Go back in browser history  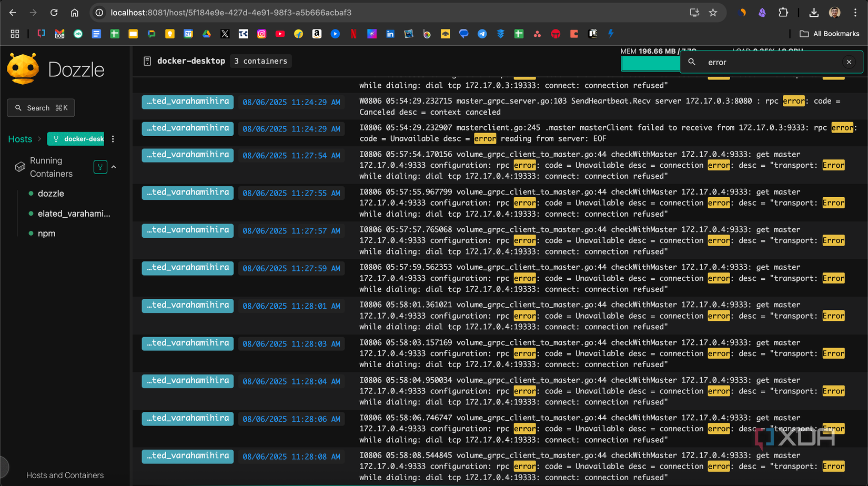click(13, 13)
